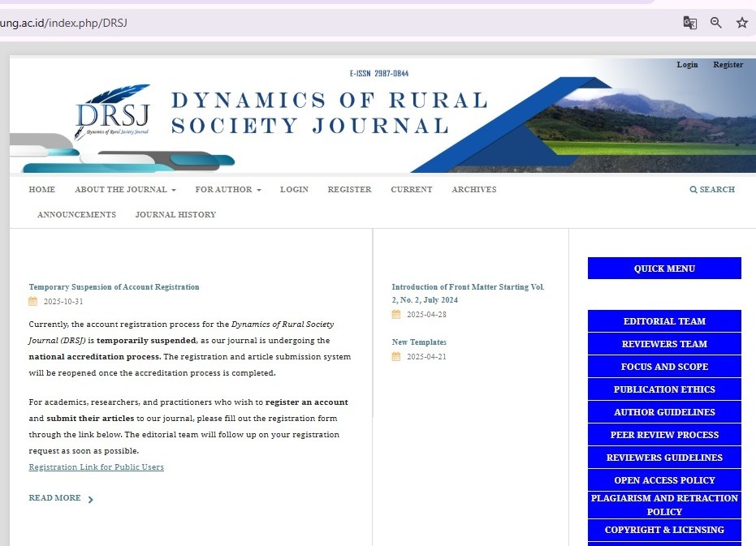756x546 pixels.
Task: Click the calendar icon beside 2025-04-21
Action: (x=396, y=357)
